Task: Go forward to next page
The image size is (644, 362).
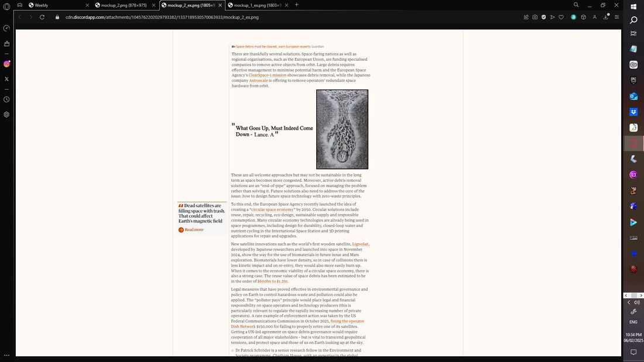Action: coord(30,17)
